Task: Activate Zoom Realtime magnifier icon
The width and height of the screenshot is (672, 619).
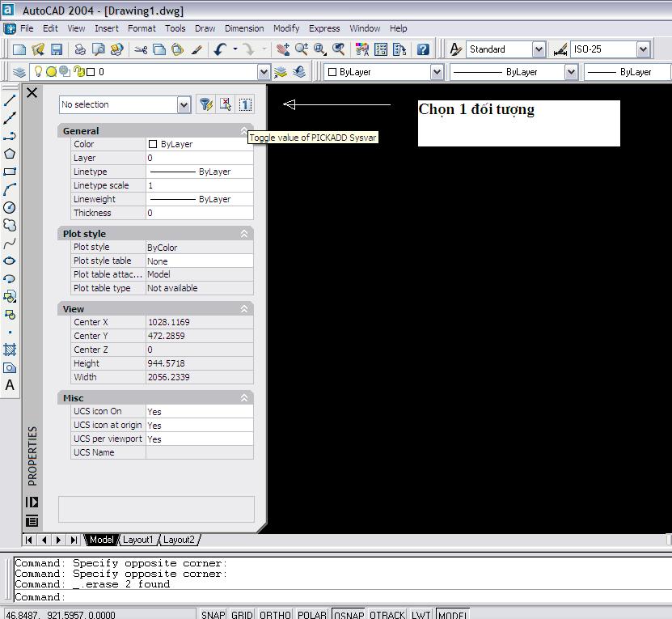Action: coord(302,49)
